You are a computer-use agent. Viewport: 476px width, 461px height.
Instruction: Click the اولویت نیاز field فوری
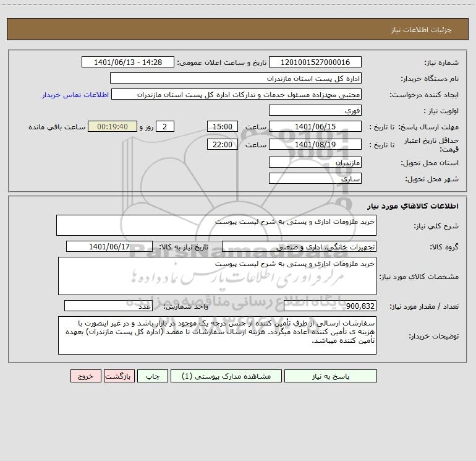tap(315, 110)
